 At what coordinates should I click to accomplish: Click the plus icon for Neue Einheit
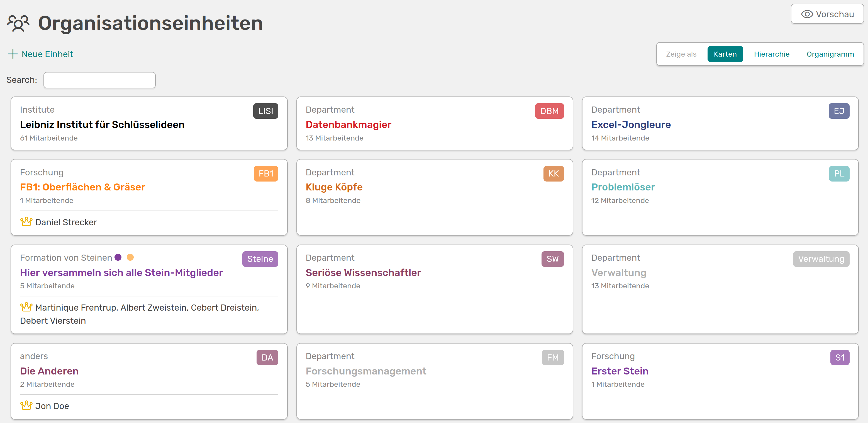tap(13, 54)
